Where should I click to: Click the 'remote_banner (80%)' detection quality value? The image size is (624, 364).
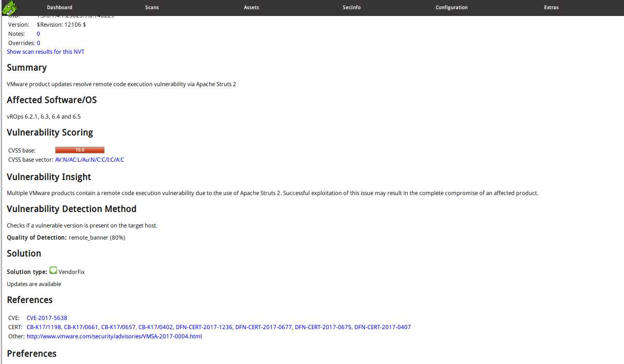tap(97, 238)
